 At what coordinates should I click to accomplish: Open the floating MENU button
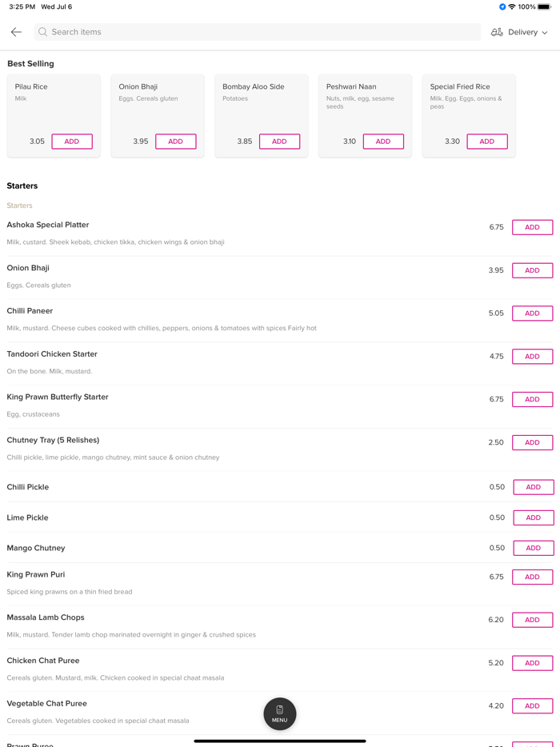[x=279, y=713]
